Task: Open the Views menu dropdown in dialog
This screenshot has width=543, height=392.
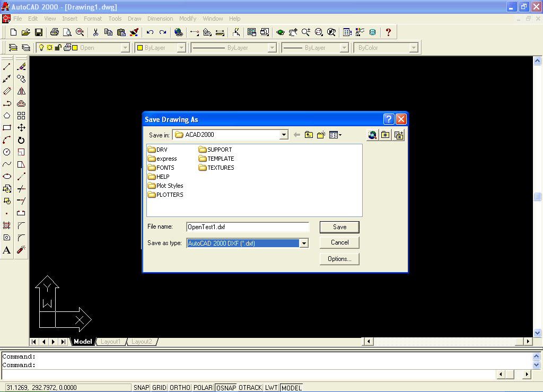Action: coord(335,135)
